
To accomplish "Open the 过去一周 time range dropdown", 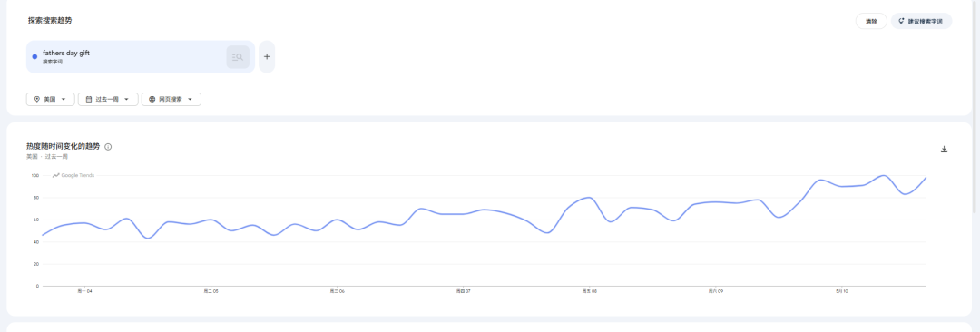I will click(x=108, y=100).
